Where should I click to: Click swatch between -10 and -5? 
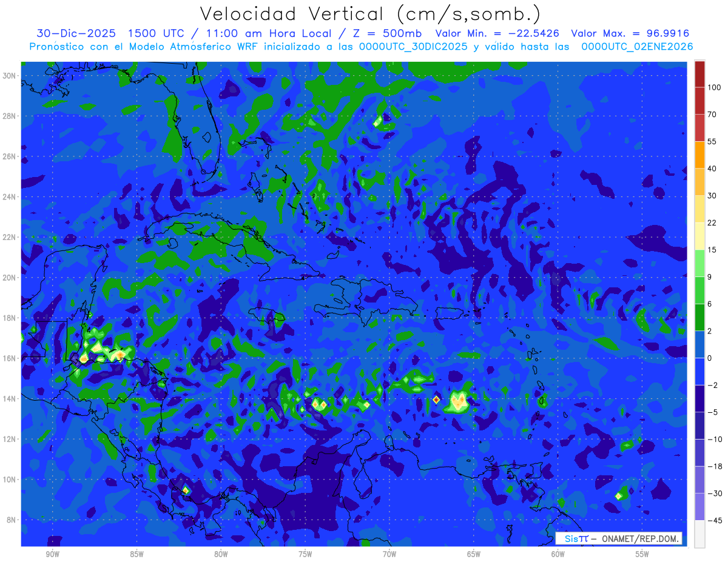tap(699, 426)
